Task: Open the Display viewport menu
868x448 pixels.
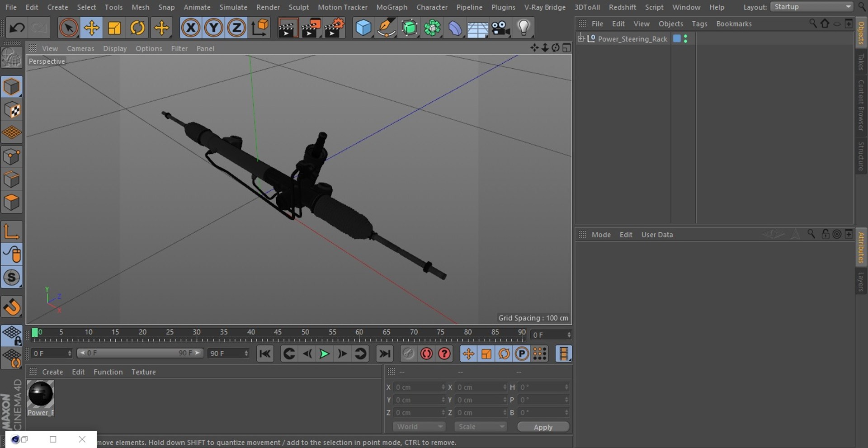Action: [115, 48]
